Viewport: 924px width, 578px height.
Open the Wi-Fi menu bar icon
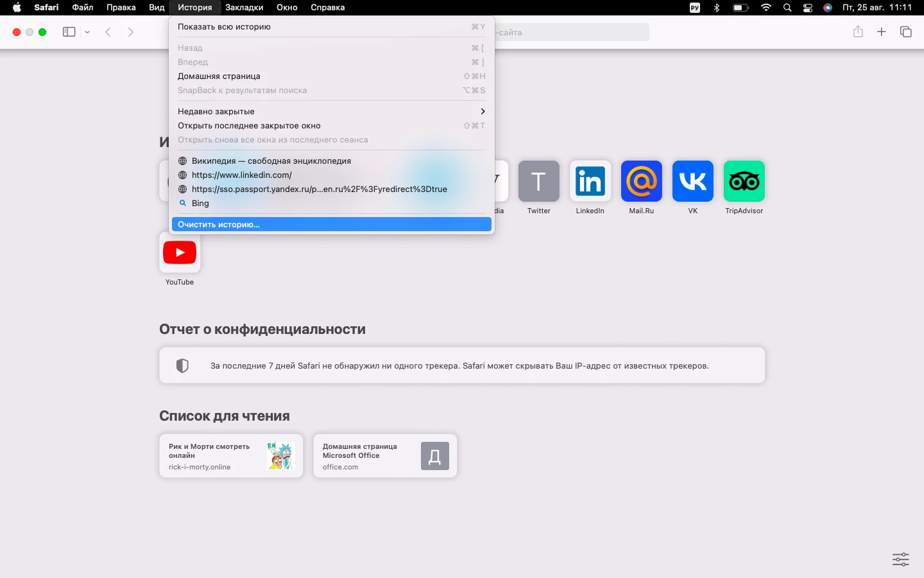(766, 8)
